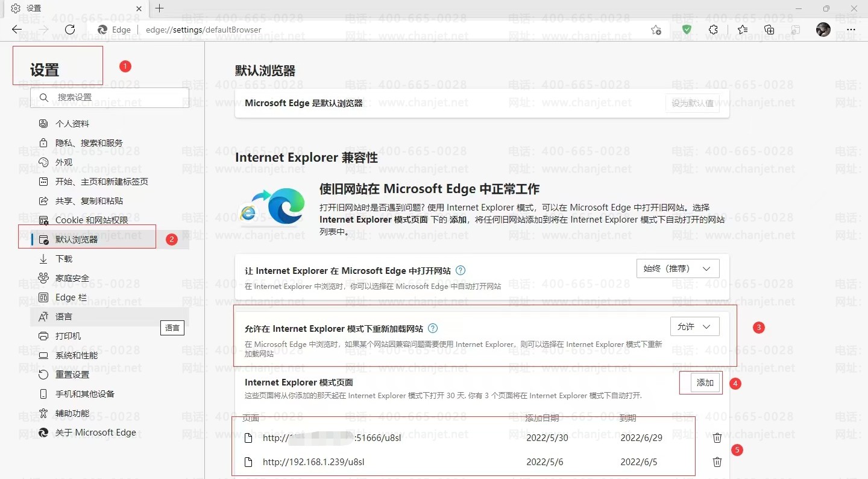Open 手机和其他设备 settings
This screenshot has height=479, width=868.
click(110, 394)
